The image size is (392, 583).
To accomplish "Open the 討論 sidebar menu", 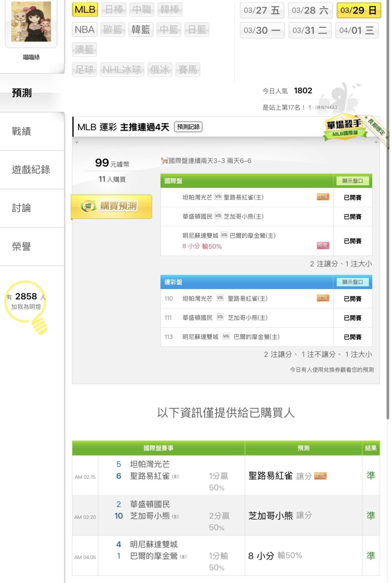I will [x=32, y=208].
